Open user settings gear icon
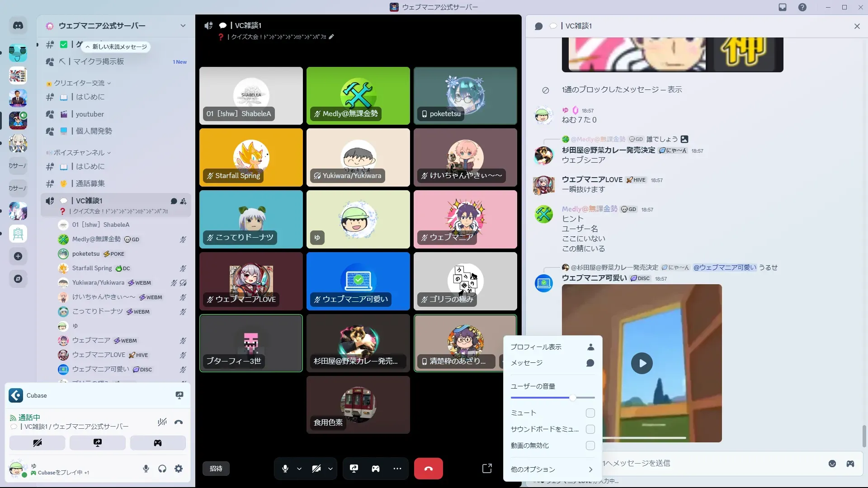 click(x=179, y=469)
